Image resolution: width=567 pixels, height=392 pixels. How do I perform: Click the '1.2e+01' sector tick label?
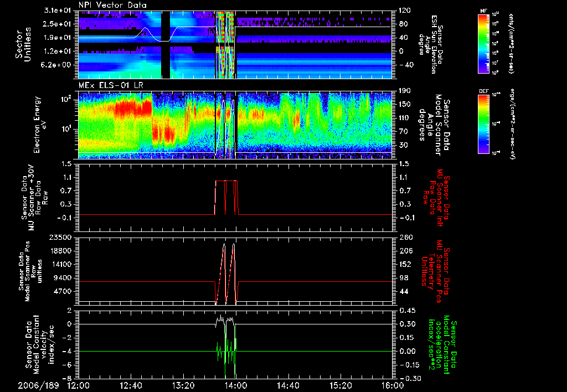click(59, 51)
